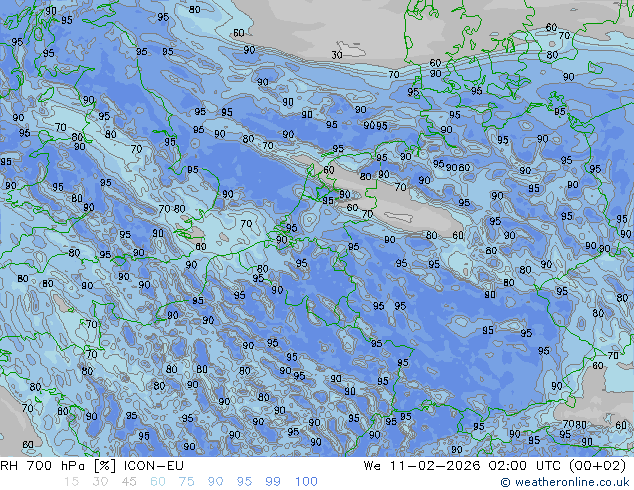Click the adjacent '9095' contour labels

click(x=375, y=126)
